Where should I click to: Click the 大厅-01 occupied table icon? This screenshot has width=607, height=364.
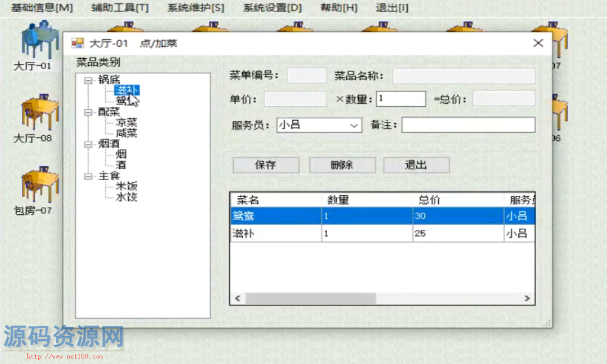(39, 40)
